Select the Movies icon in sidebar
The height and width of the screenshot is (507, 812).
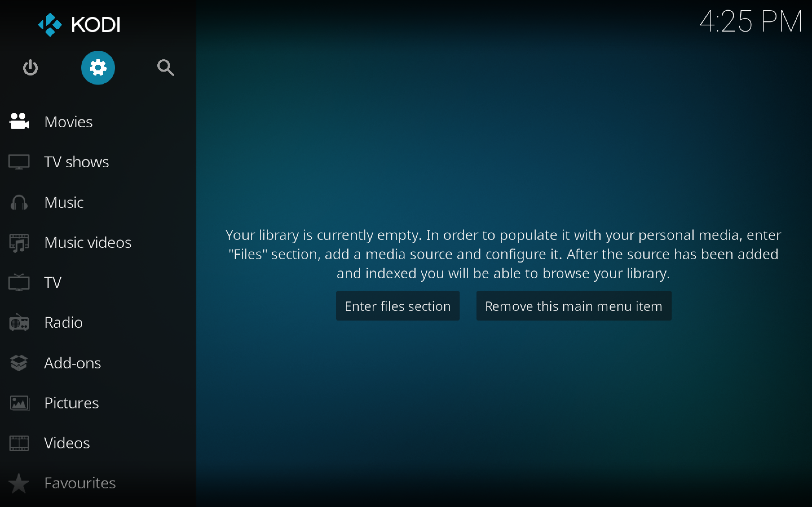point(19,121)
